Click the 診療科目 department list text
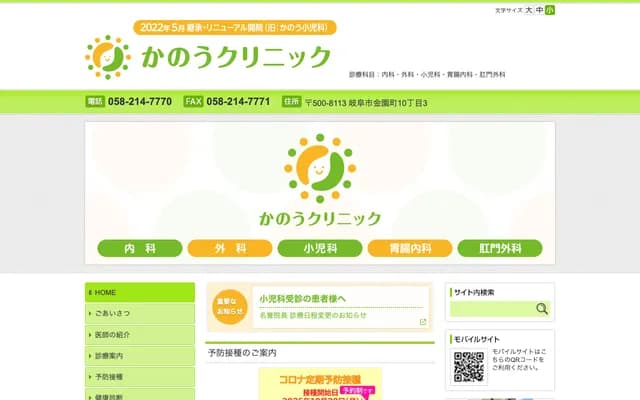This screenshot has width=640, height=400. coord(427,75)
